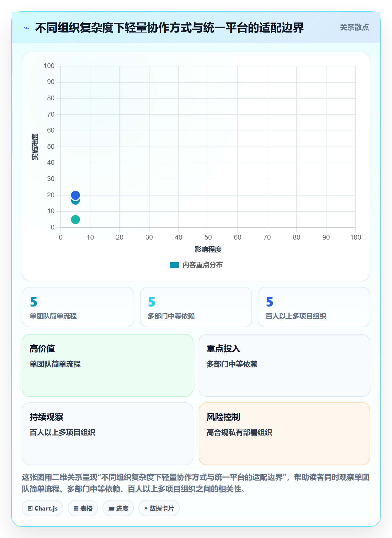Select the 高价值 quadrant card
392x538 pixels.
coord(108,365)
